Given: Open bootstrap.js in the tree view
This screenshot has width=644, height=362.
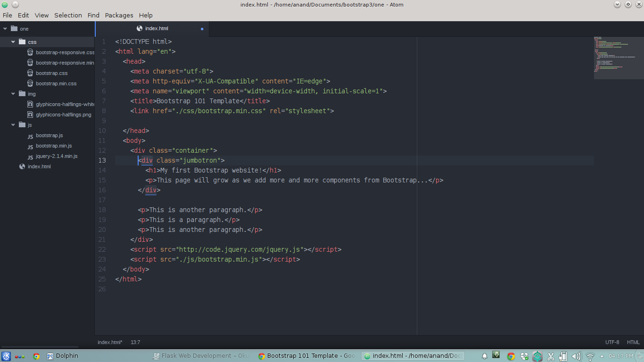Looking at the screenshot, I should coord(50,135).
